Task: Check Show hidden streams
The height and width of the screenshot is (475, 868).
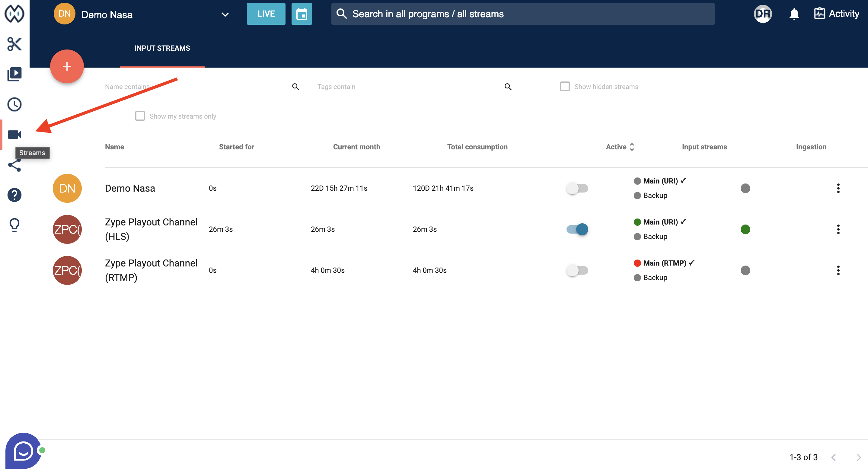Action: (x=565, y=87)
